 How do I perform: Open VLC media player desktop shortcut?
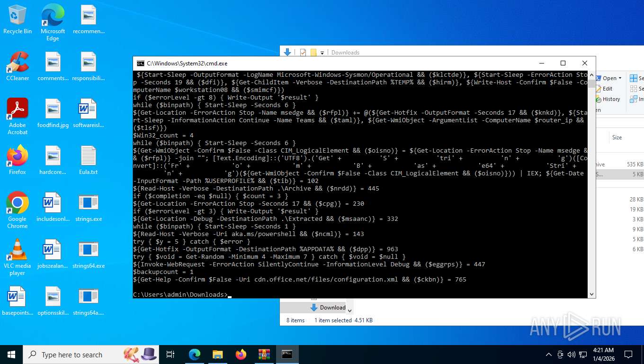(18, 257)
